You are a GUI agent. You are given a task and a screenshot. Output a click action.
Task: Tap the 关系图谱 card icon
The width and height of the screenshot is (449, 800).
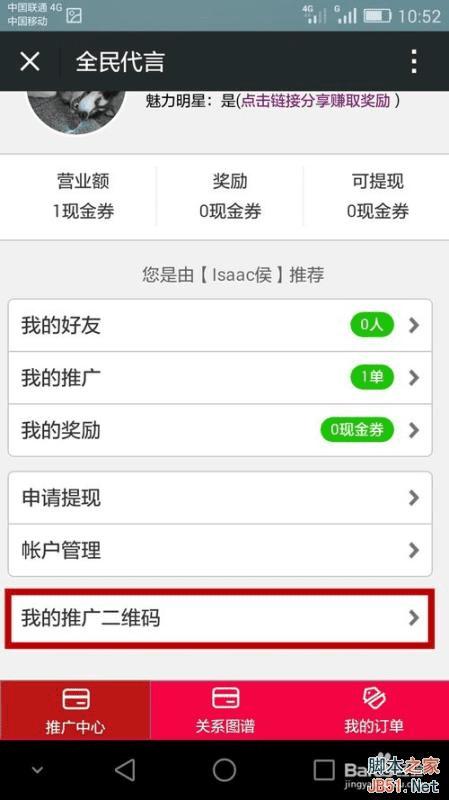coord(226,698)
